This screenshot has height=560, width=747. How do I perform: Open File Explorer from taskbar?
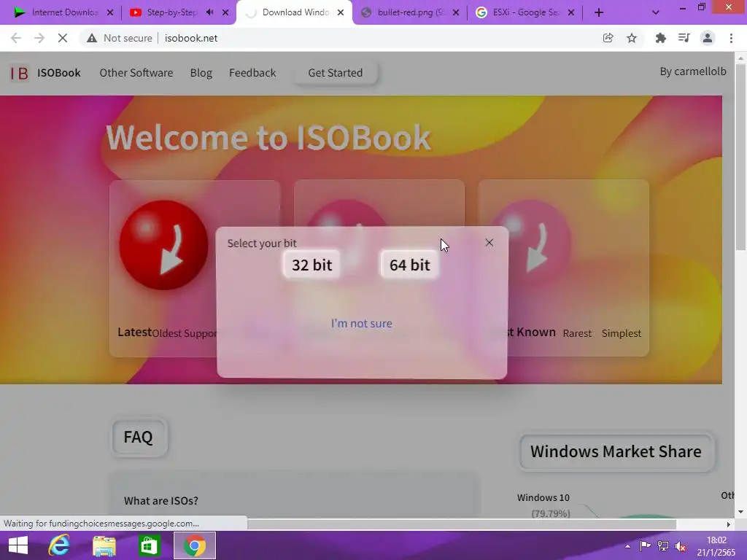tap(104, 545)
